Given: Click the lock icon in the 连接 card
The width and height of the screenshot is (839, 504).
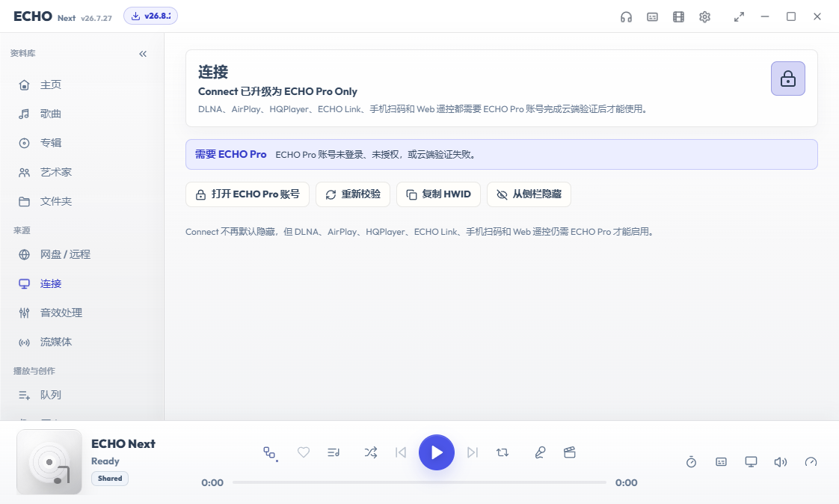Looking at the screenshot, I should [787, 79].
